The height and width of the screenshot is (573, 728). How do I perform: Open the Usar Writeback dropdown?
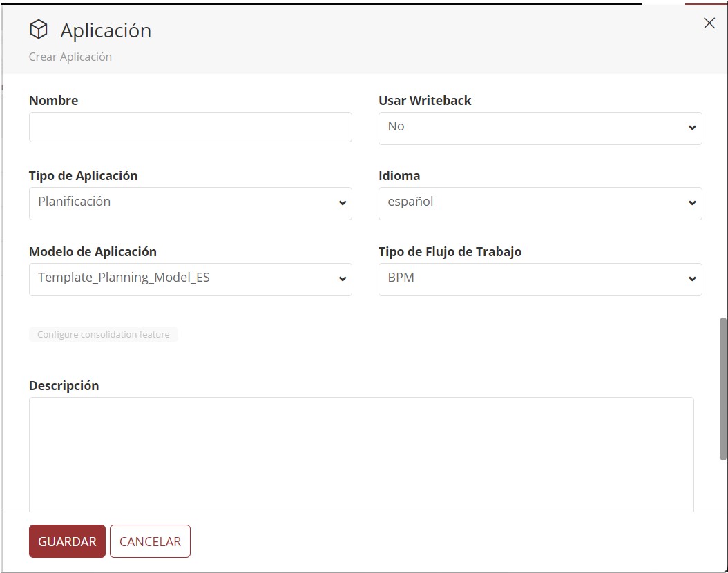click(x=540, y=128)
